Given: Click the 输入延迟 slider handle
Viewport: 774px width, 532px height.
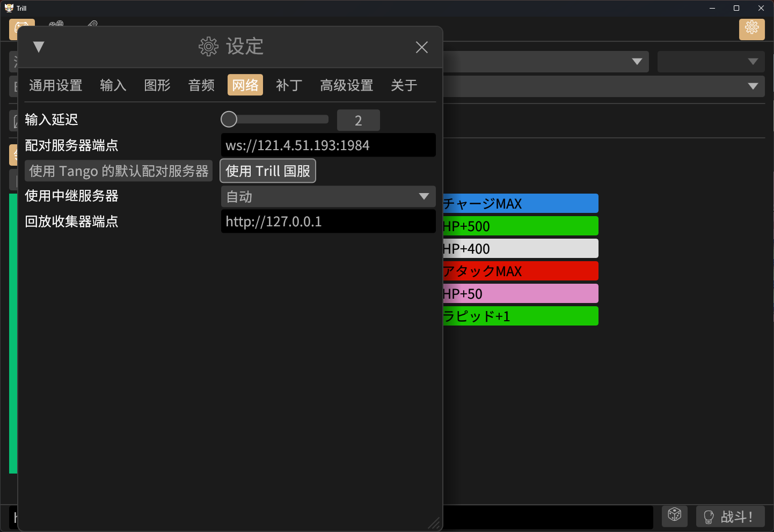Looking at the screenshot, I should 229,120.
